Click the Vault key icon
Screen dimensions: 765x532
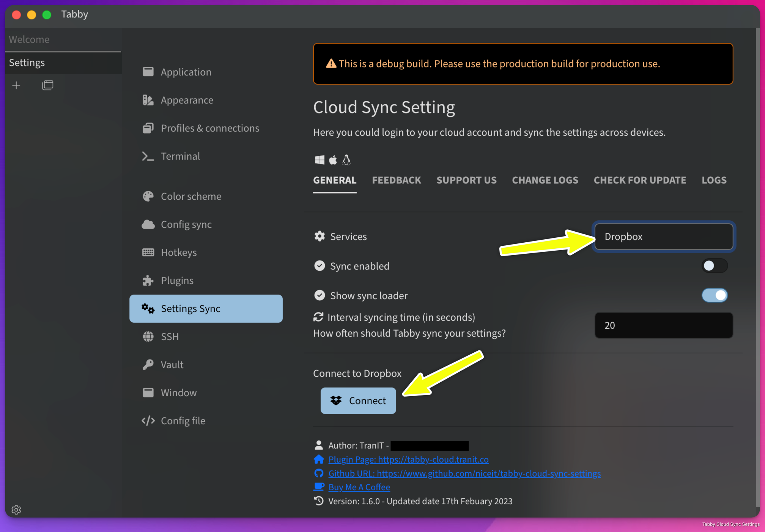tap(148, 364)
